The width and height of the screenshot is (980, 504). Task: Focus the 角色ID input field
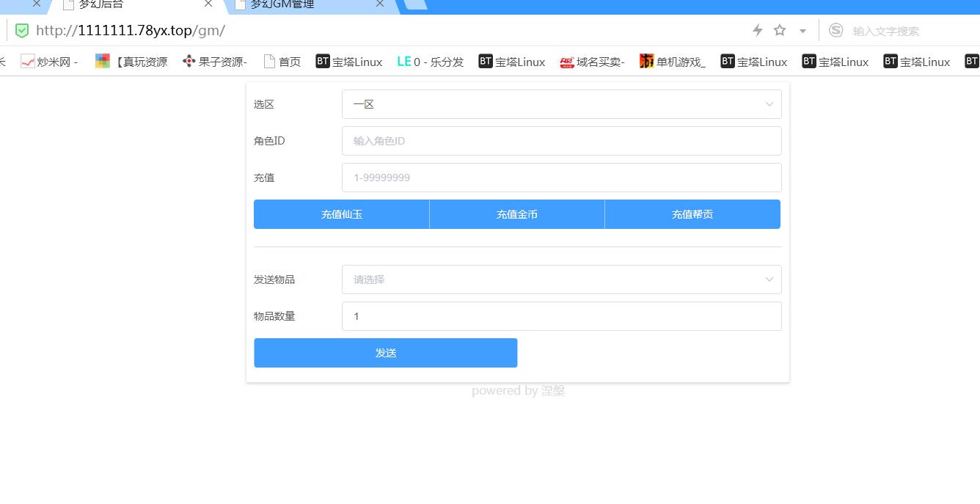click(x=561, y=141)
